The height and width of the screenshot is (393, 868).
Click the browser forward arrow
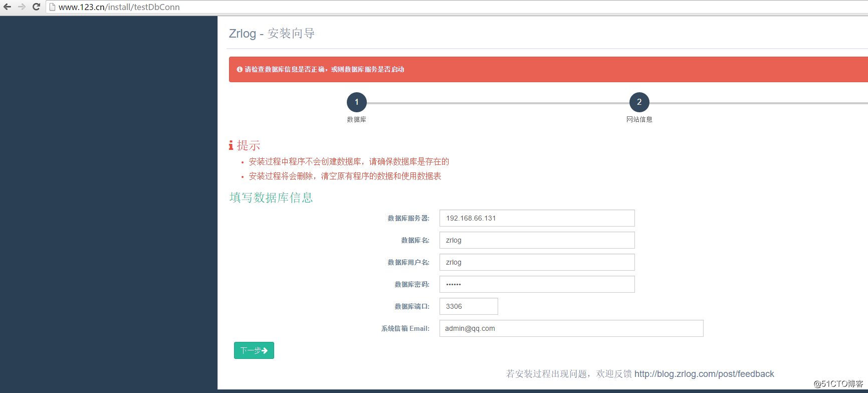click(22, 7)
